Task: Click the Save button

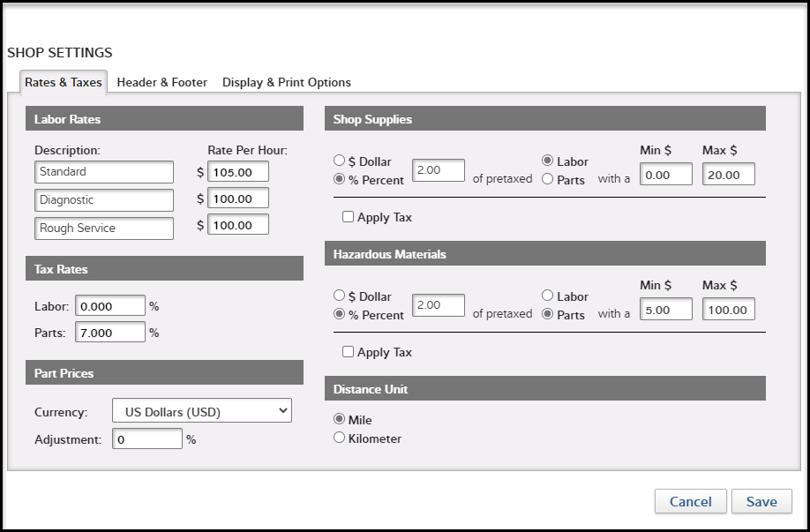Action: coord(761,501)
